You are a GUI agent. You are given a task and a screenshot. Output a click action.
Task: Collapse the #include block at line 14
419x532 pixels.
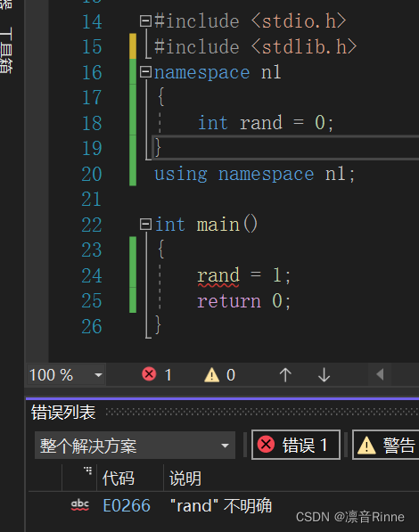point(145,21)
